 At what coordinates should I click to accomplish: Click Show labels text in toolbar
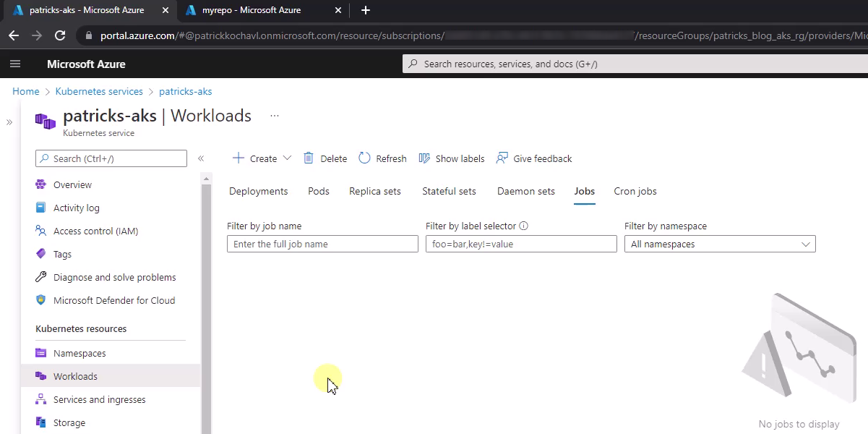460,158
